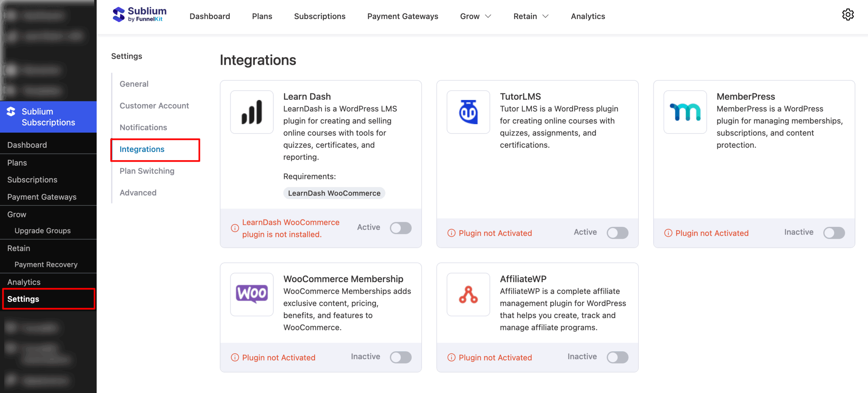Activate the MemberPress Inactive toggle
The image size is (868, 393).
tap(834, 233)
